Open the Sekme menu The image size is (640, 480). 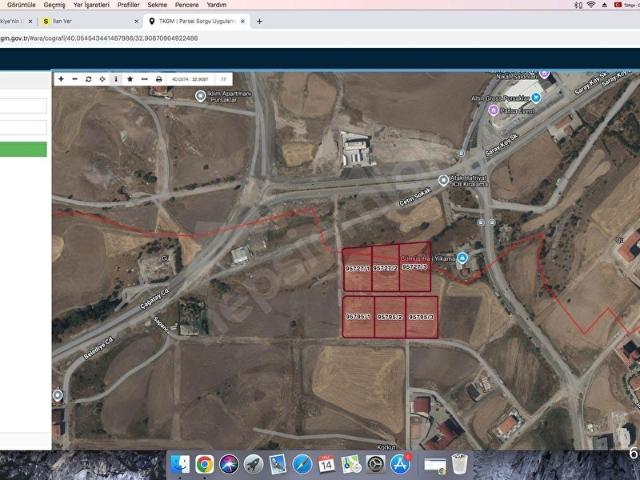coord(157,5)
